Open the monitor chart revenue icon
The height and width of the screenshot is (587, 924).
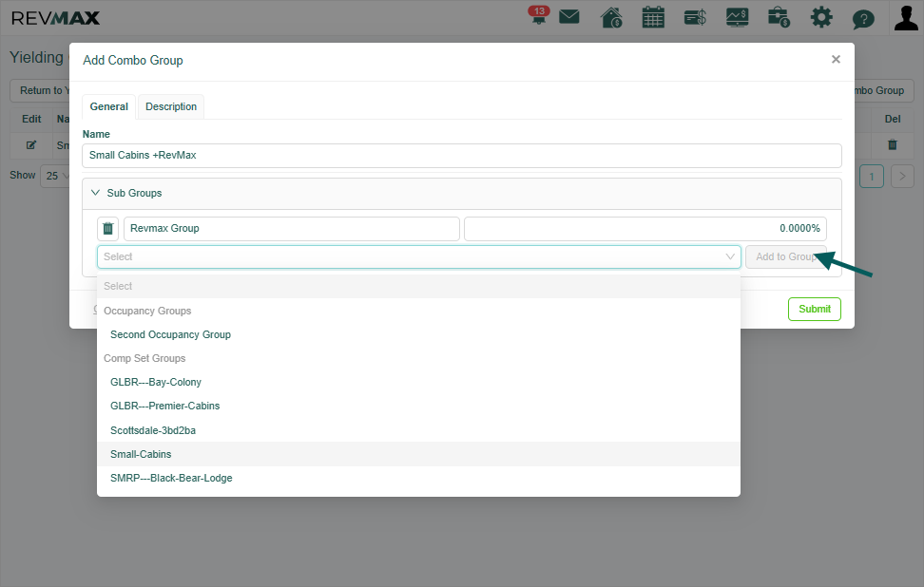pyautogui.click(x=737, y=17)
